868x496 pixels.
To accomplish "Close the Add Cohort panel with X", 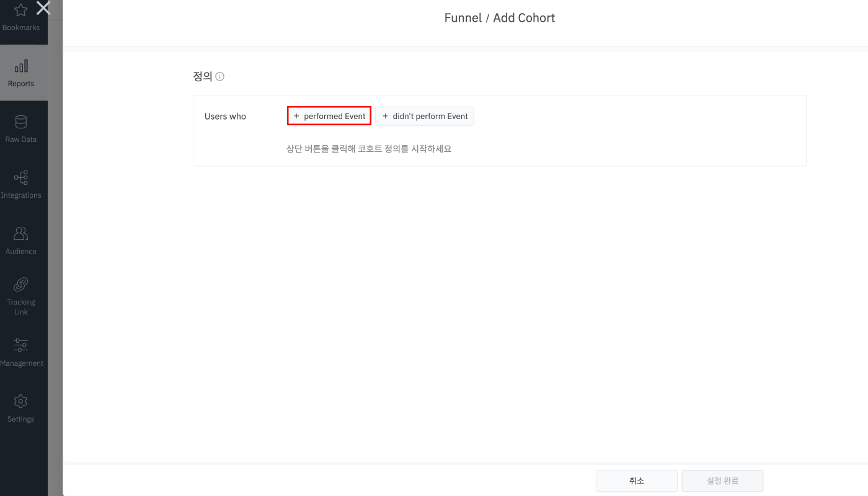I will [x=43, y=8].
